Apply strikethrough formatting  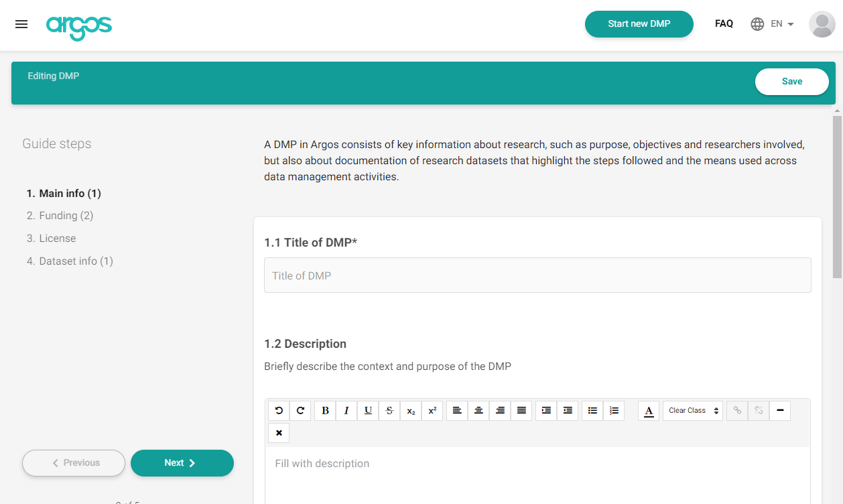[x=389, y=410]
